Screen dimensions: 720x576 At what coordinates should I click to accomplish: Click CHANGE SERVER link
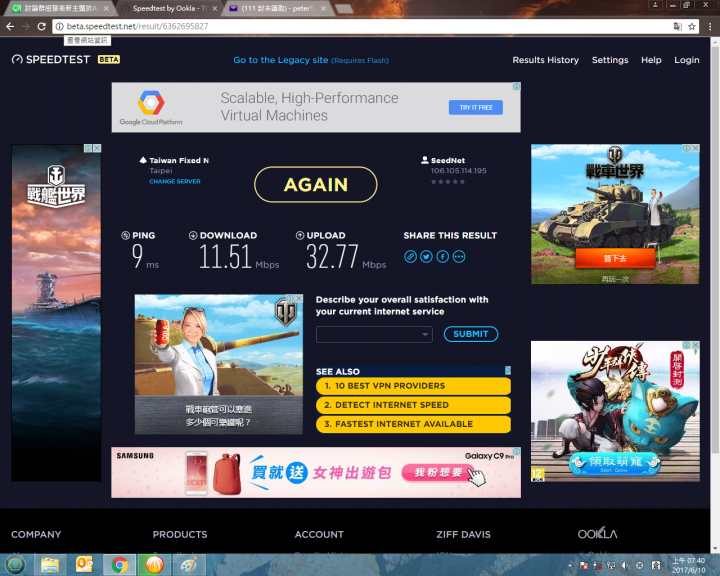[174, 181]
